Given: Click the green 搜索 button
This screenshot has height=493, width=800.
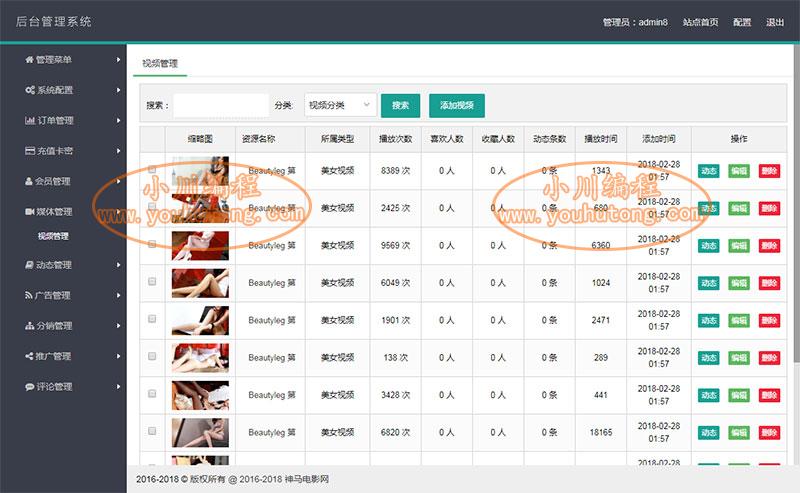Looking at the screenshot, I should click(401, 105).
